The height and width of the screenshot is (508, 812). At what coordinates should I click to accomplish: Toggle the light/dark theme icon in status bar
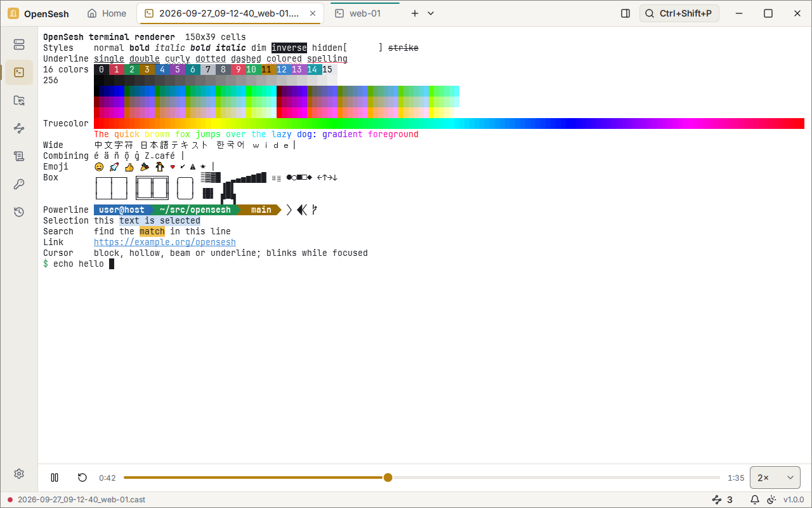pyautogui.click(x=771, y=500)
